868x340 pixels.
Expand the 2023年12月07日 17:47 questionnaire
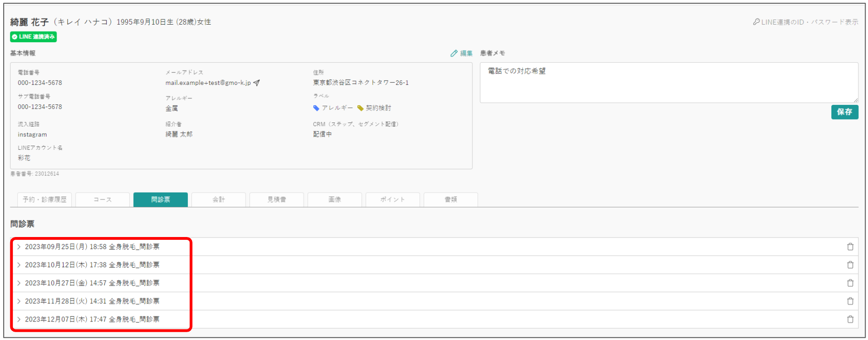[92, 319]
